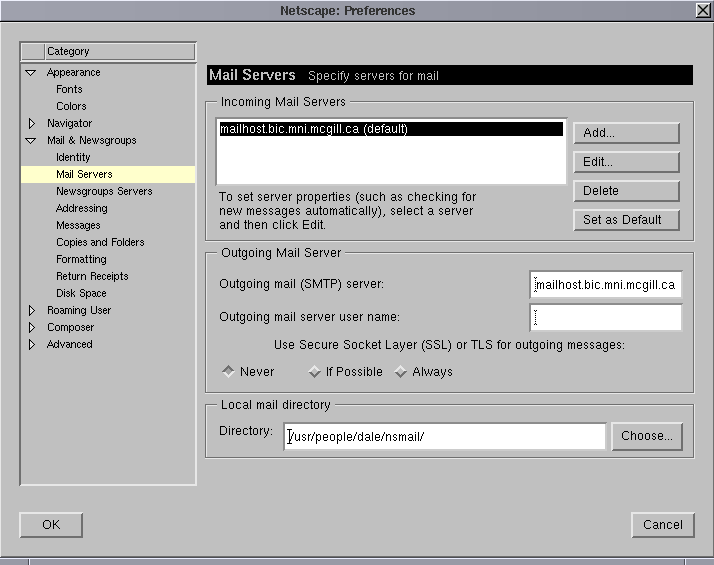This screenshot has height=565, width=714.
Task: Expand the Advanced category
Action: (x=31, y=345)
